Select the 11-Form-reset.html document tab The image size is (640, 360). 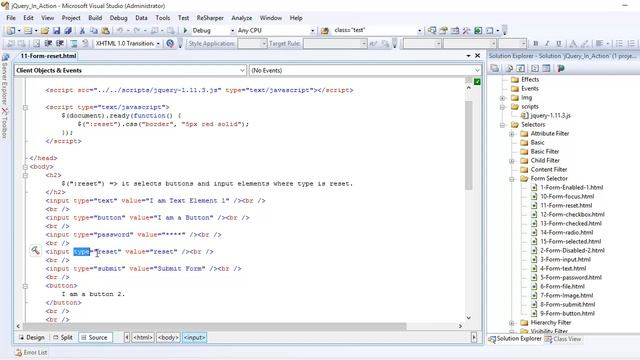tap(48, 56)
